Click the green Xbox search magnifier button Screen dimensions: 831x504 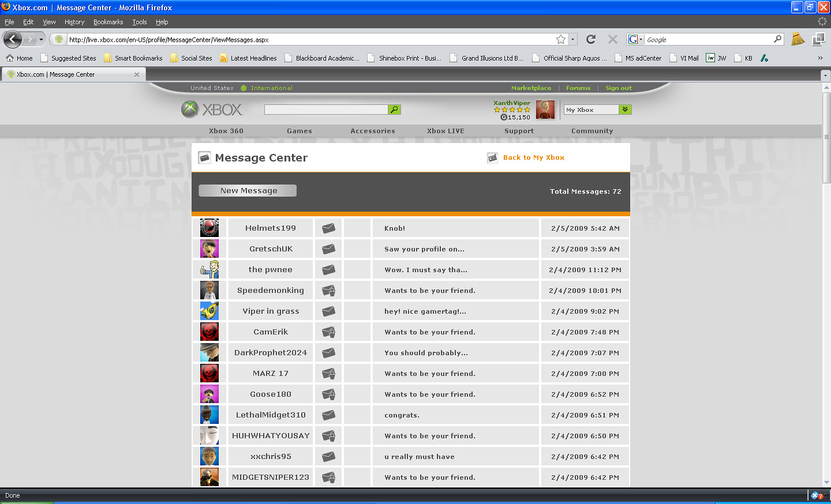394,110
